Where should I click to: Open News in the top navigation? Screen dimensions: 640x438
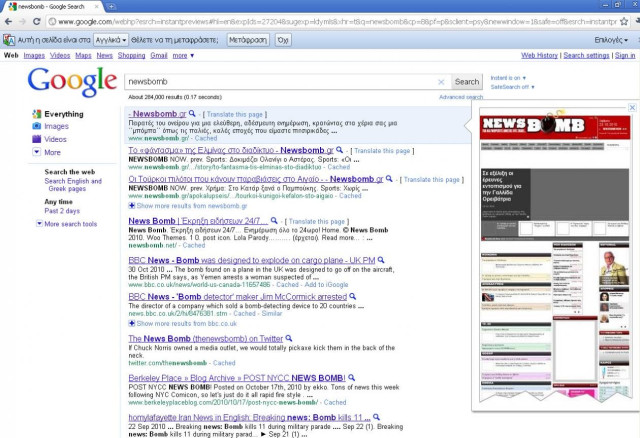click(x=104, y=56)
